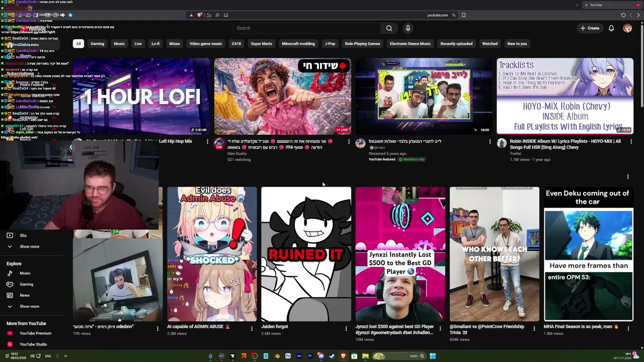Open the Yxelixi channel avatar

click(x=502, y=144)
